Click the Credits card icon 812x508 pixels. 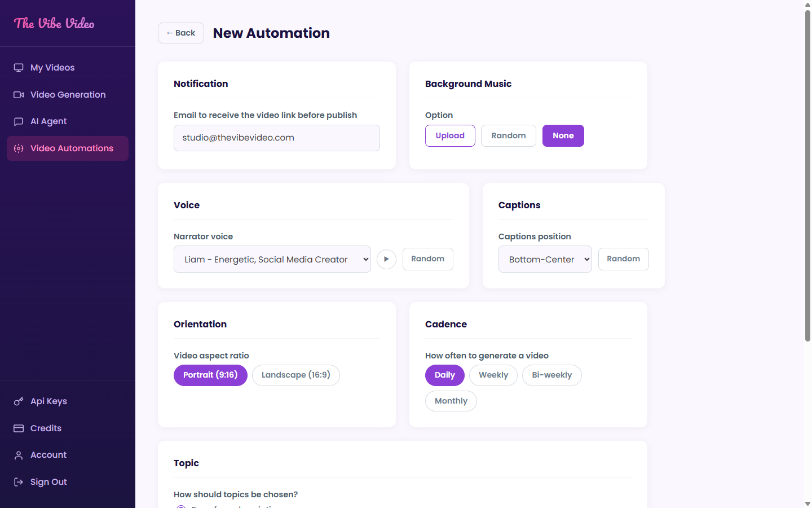point(19,428)
